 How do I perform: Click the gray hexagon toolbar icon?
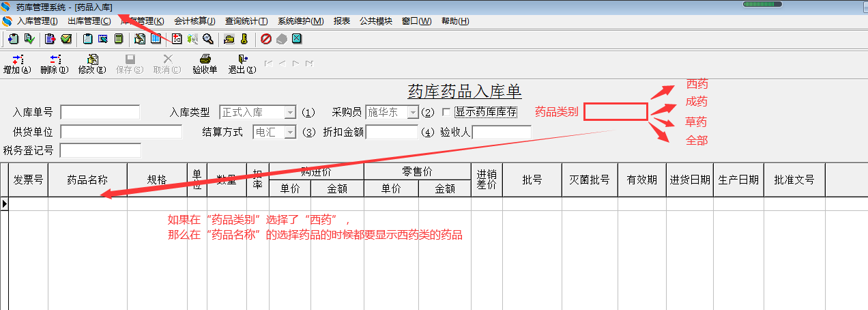(281, 39)
